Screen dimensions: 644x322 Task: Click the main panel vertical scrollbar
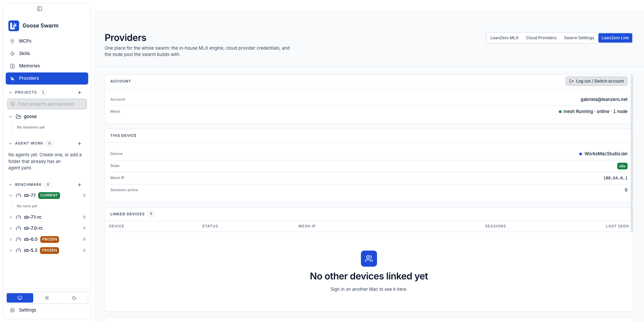pyautogui.click(x=632, y=154)
